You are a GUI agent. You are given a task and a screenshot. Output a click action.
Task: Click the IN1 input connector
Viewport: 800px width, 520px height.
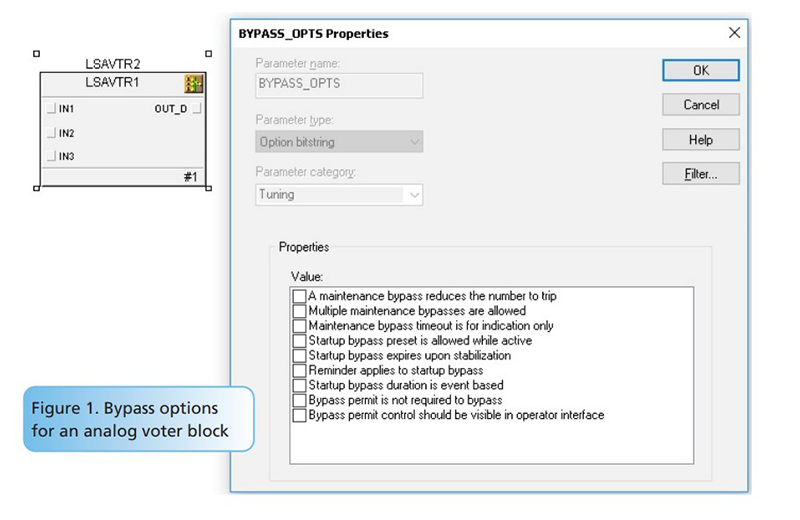[x=50, y=108]
